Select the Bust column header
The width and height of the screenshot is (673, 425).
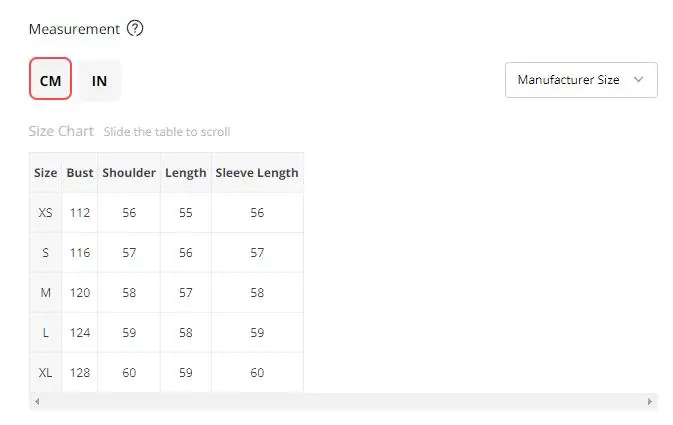coord(80,173)
